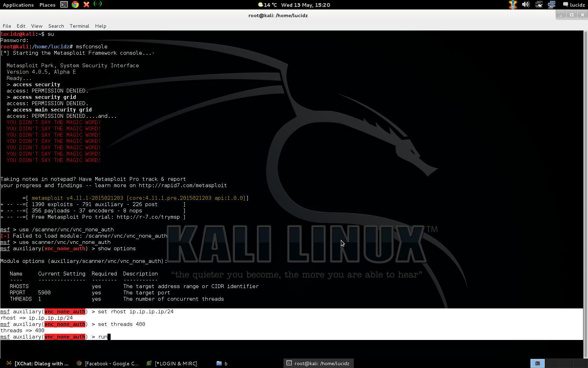Screen dimensions: 588x368
Task: Click XChat icon in taskbar entry
Action: coord(9,363)
